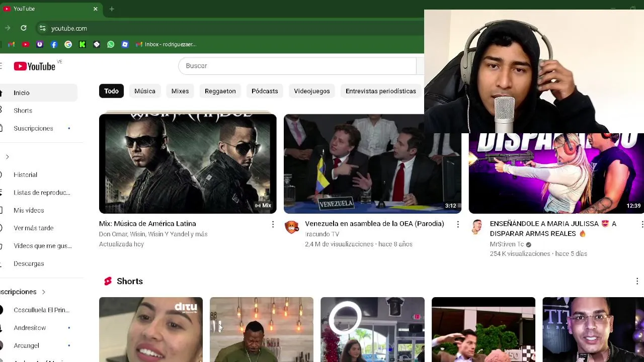Select the Videojuegos filter chip
The height and width of the screenshot is (362, 644).
312,91
